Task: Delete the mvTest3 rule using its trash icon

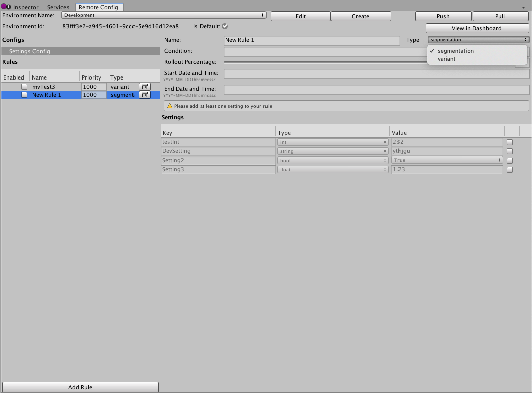Action: point(144,86)
